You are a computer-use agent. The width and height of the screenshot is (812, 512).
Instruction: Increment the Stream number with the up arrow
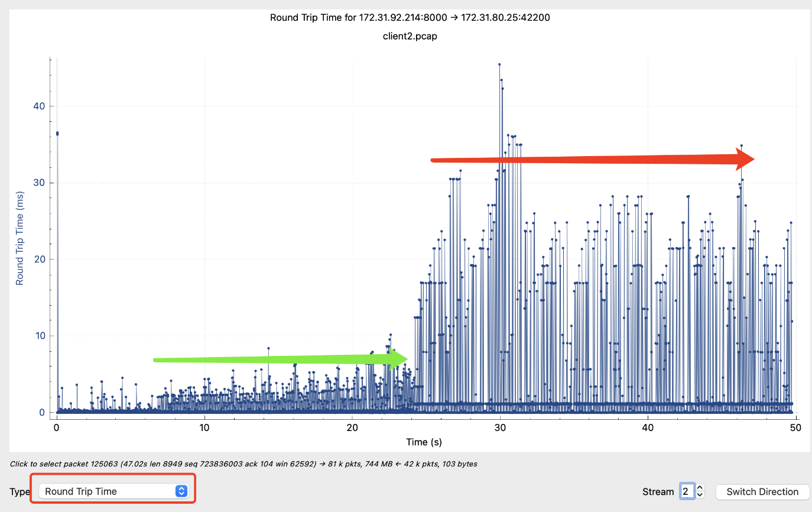(700, 488)
